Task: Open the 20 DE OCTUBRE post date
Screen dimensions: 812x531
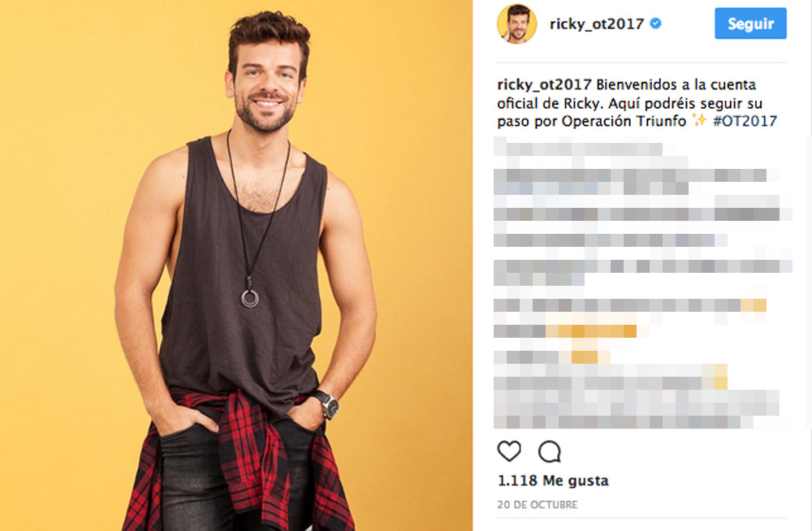Action: pyautogui.click(x=537, y=504)
